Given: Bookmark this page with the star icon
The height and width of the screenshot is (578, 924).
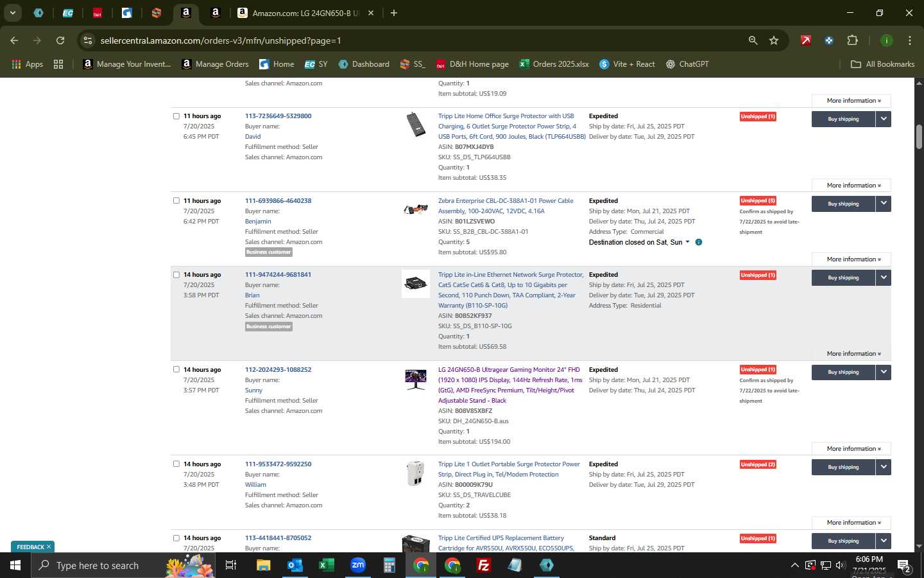Looking at the screenshot, I should tap(774, 40).
